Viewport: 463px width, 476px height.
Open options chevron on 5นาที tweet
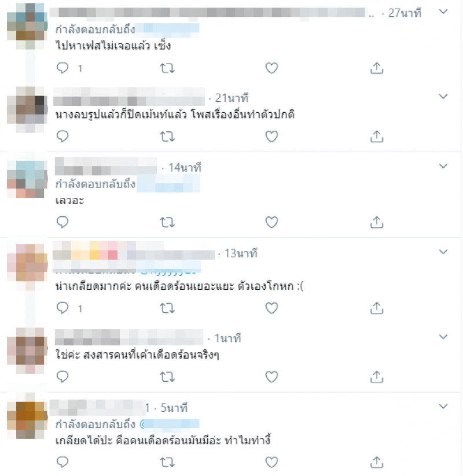pos(443,407)
